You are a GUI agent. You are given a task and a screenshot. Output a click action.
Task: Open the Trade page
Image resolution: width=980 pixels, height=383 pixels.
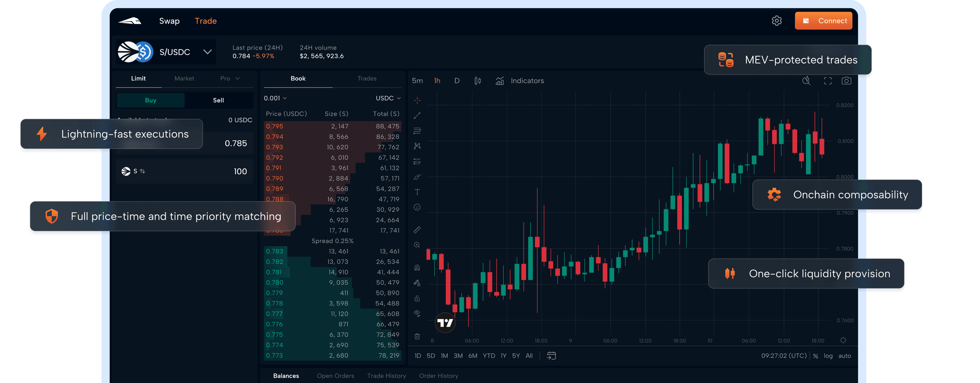click(205, 21)
